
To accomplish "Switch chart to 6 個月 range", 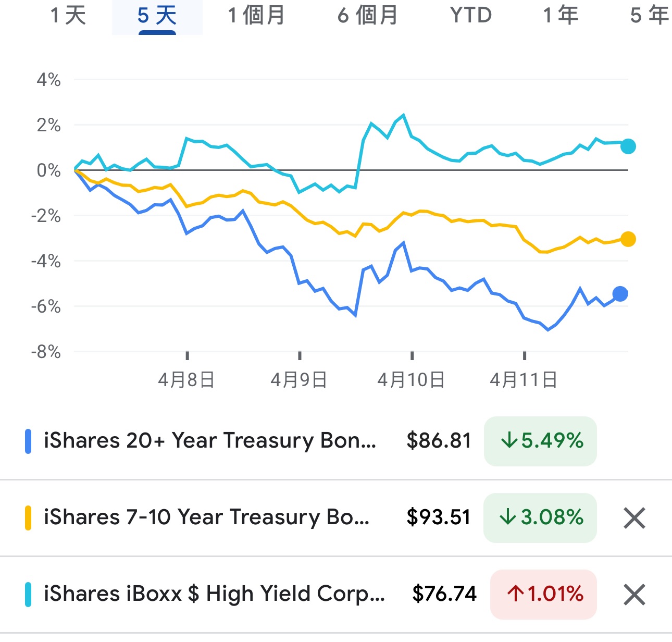I will click(367, 16).
